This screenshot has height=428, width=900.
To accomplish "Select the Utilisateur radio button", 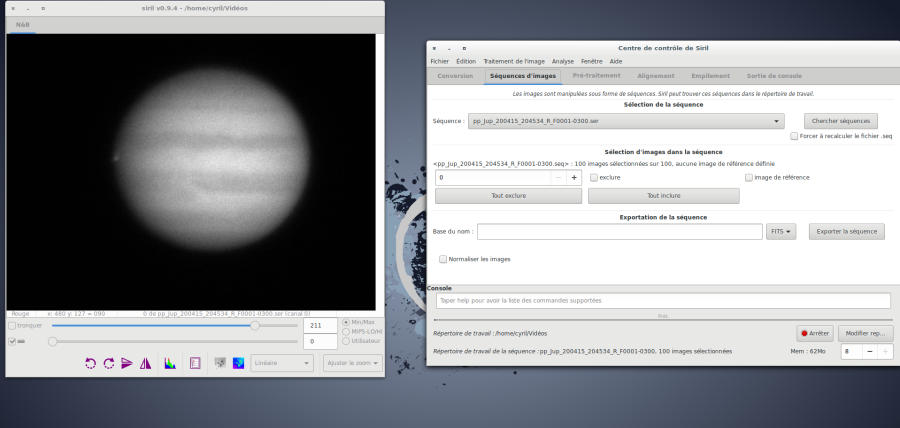I will pos(346,341).
